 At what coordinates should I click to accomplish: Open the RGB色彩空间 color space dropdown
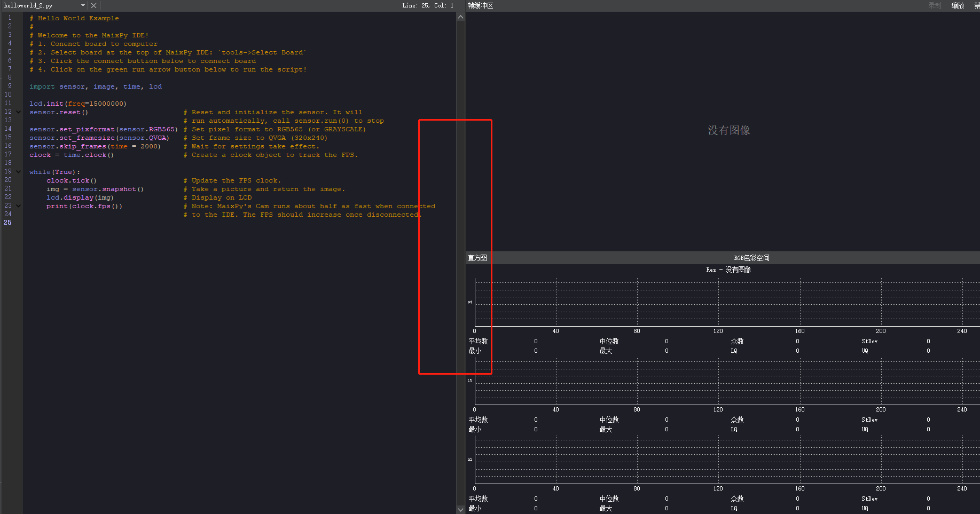click(x=751, y=258)
